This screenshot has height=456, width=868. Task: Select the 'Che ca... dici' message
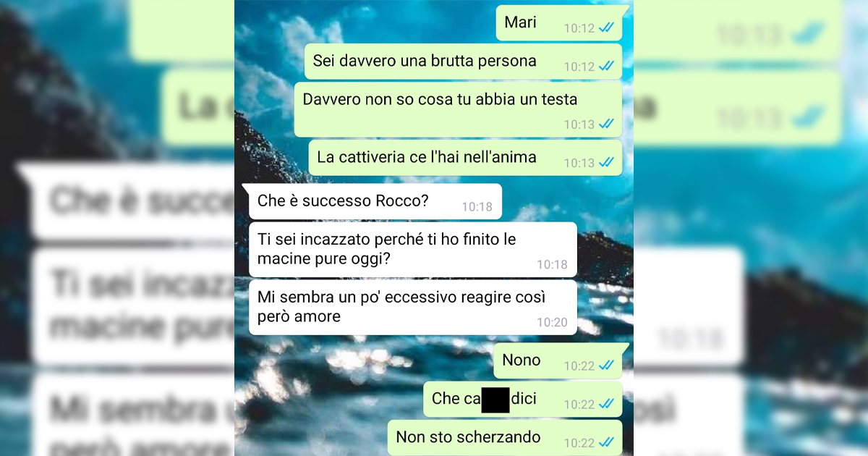pos(522,399)
